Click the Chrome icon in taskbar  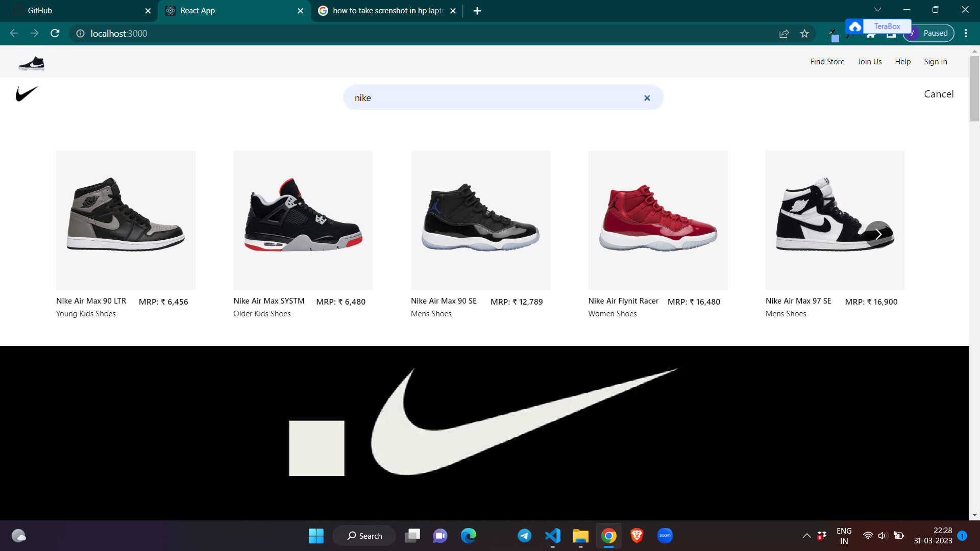pos(609,536)
